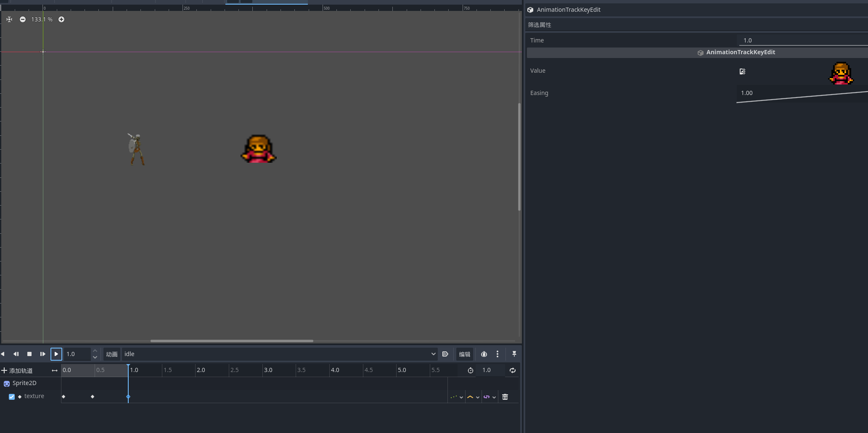Image resolution: width=868 pixels, height=433 pixels.
Task: Open the 动画 animation menu
Action: [112, 354]
